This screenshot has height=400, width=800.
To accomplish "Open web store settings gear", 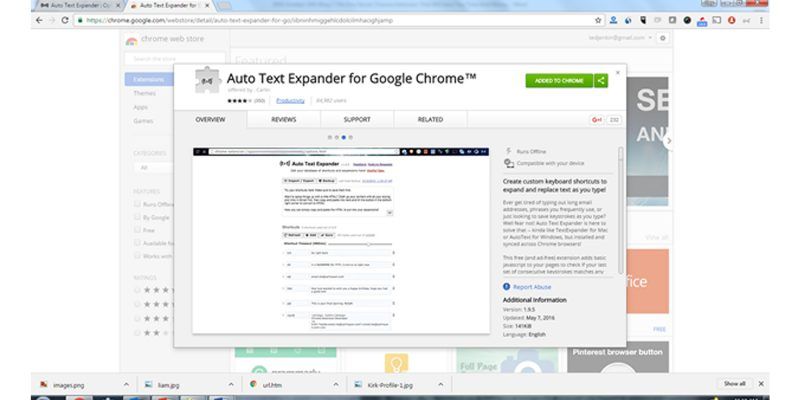I will point(663,38).
